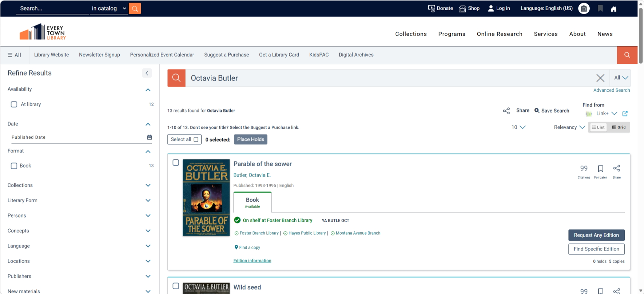Open the Published Date calendar icon
644x294 pixels.
pos(150,137)
